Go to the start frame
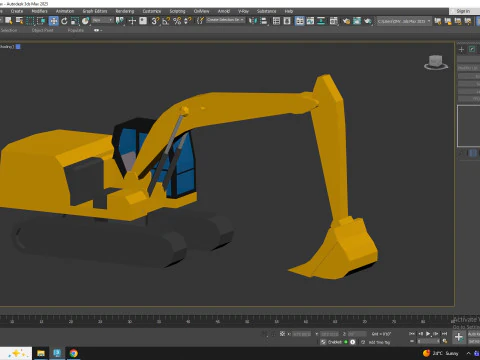 [x=412, y=333]
